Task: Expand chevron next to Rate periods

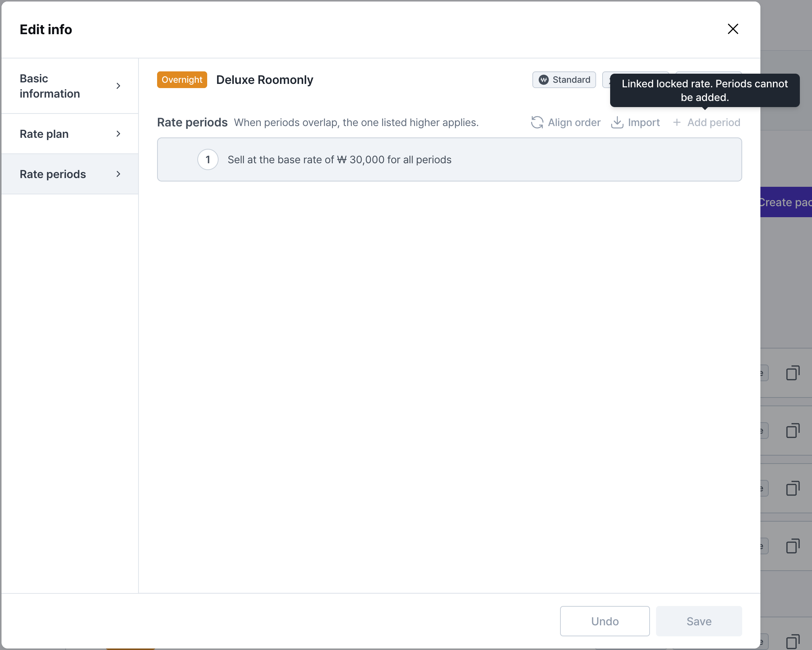Action: click(x=118, y=174)
